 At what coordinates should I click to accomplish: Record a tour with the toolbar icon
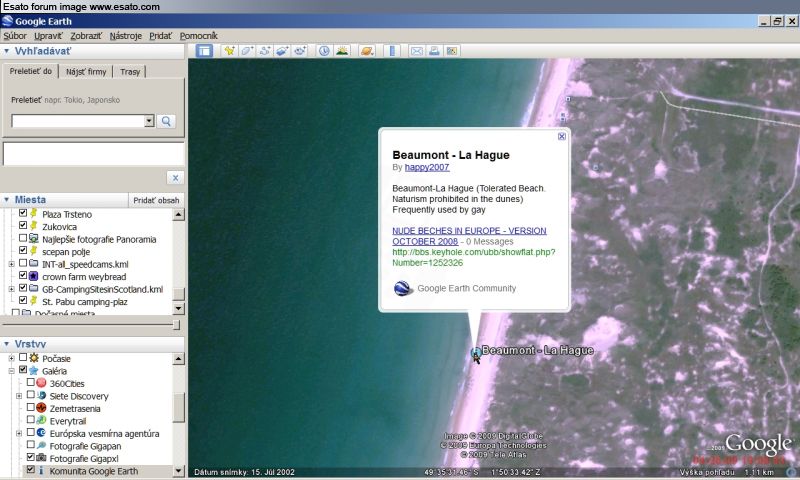pos(299,50)
